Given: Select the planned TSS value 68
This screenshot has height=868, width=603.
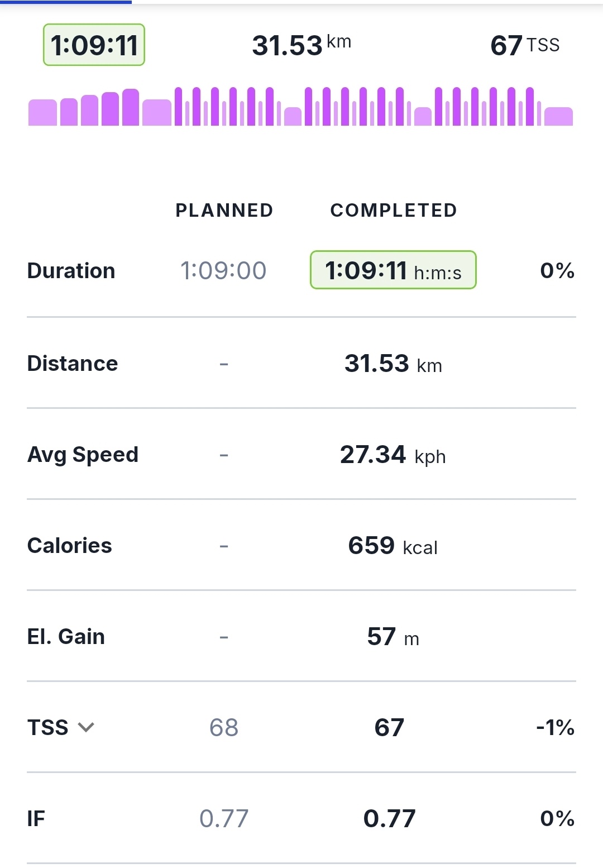Looking at the screenshot, I should pos(224,727).
